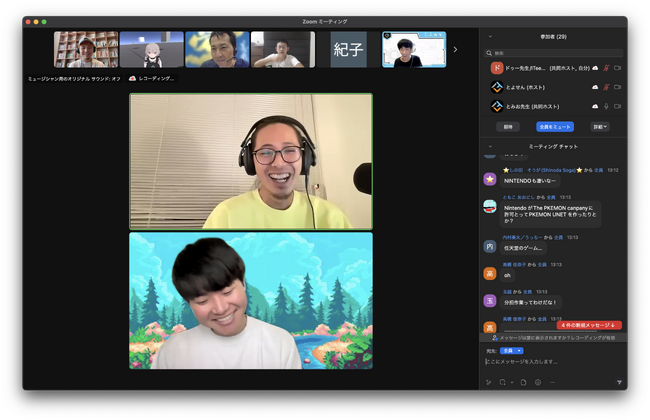Toggle microphone icon on とみお先生 row
Screen dimensions: 650x420
pyautogui.click(x=606, y=107)
